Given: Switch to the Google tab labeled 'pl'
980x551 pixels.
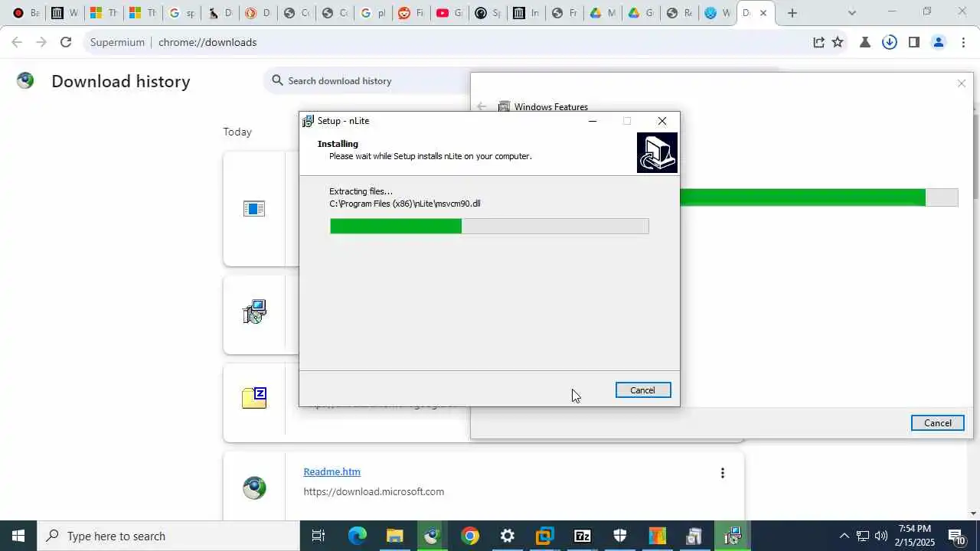Looking at the screenshot, I should click(x=373, y=13).
